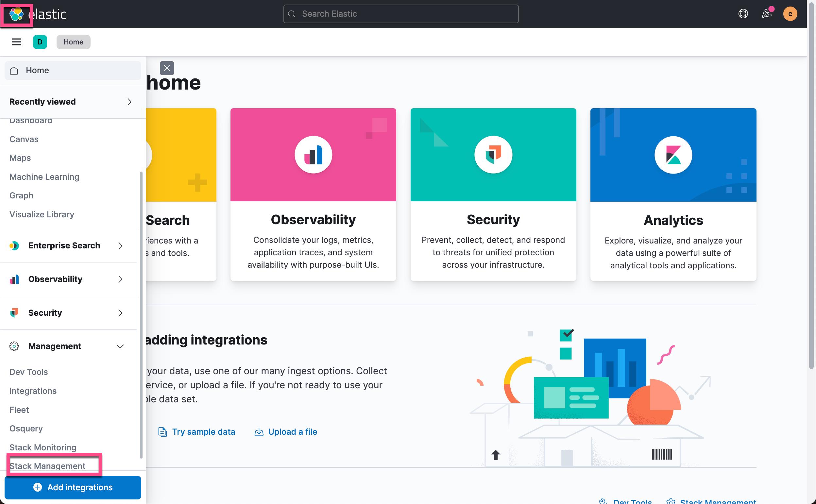The width and height of the screenshot is (816, 504).
Task: Click the Observability sidebar logo icon
Action: pyautogui.click(x=14, y=279)
